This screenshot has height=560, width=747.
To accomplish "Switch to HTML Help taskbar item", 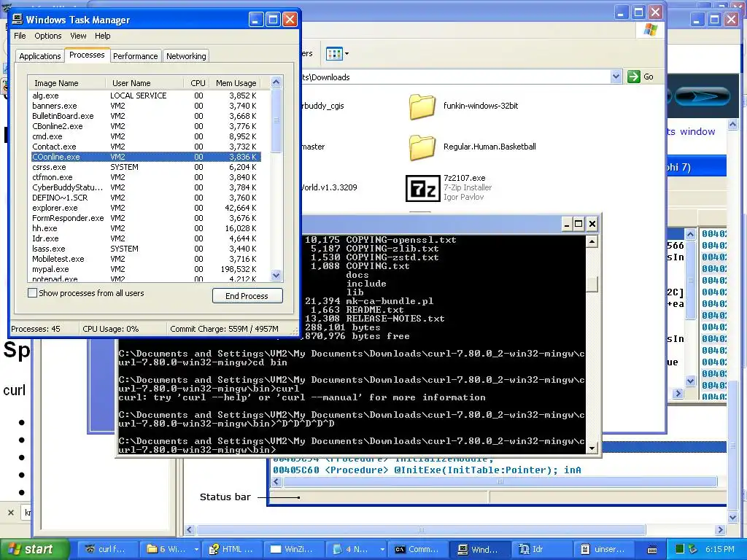I will (232, 549).
